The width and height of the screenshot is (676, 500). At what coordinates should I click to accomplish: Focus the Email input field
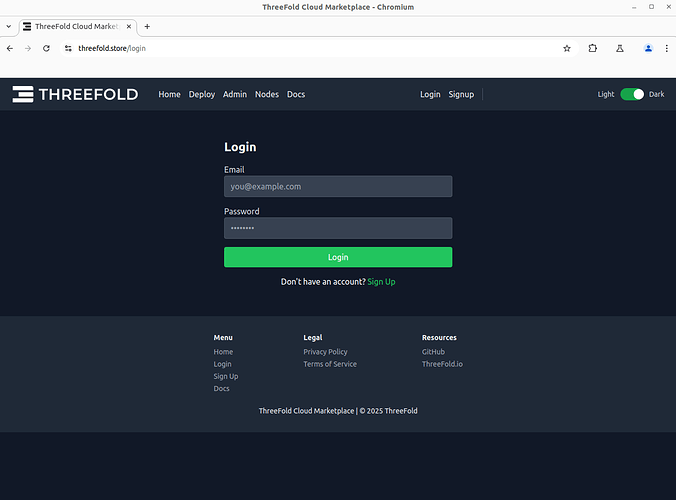(x=338, y=186)
